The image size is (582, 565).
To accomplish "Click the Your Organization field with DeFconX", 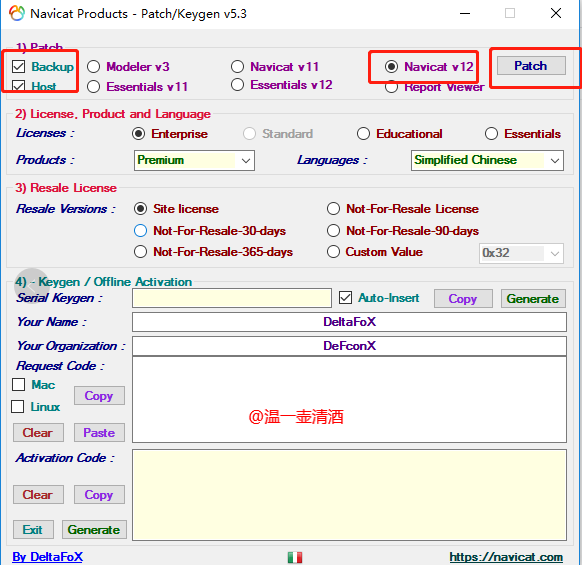I will [x=349, y=346].
